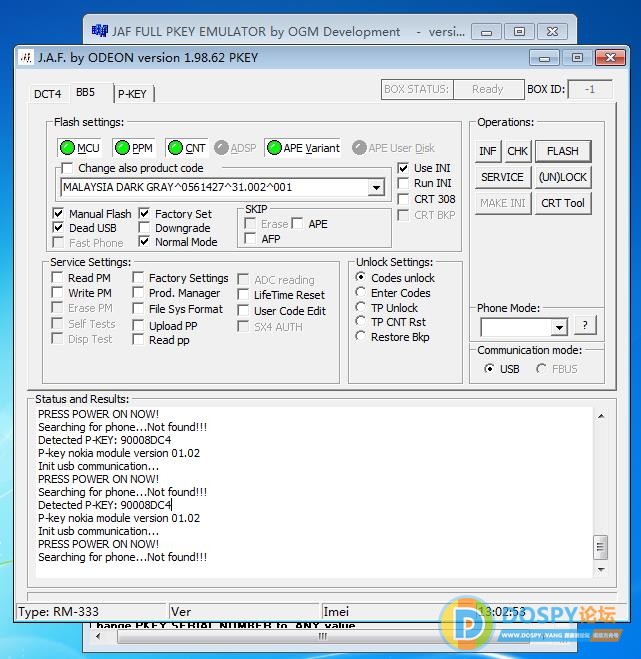Click the SERVICE button
The width and height of the screenshot is (641, 659).
click(x=503, y=177)
